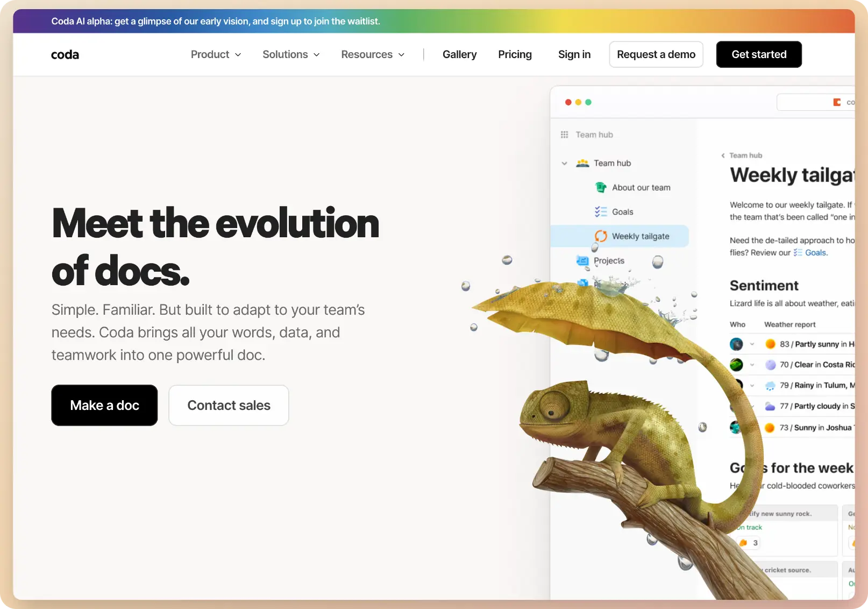
Task: Click the rain cloud icon in 79 Rainy row
Action: tap(770, 385)
